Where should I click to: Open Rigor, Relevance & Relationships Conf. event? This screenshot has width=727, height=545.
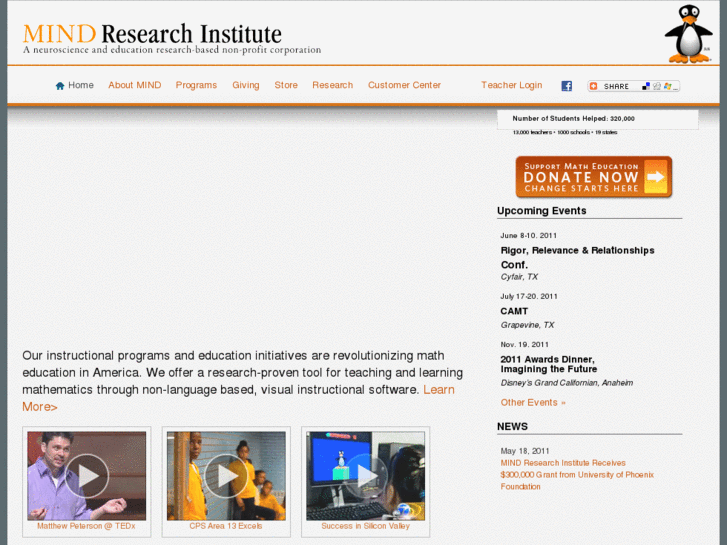(578, 257)
